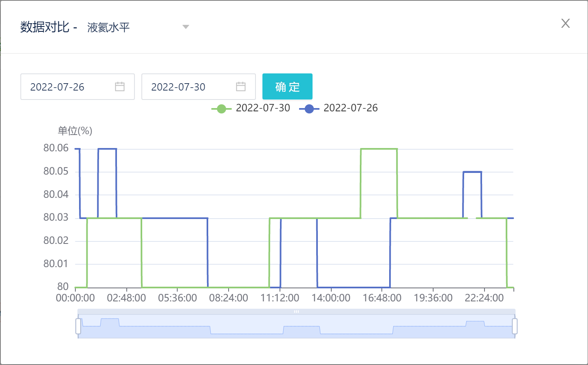Select blue line's 80.05 plateau near 22:24:00

(472, 172)
